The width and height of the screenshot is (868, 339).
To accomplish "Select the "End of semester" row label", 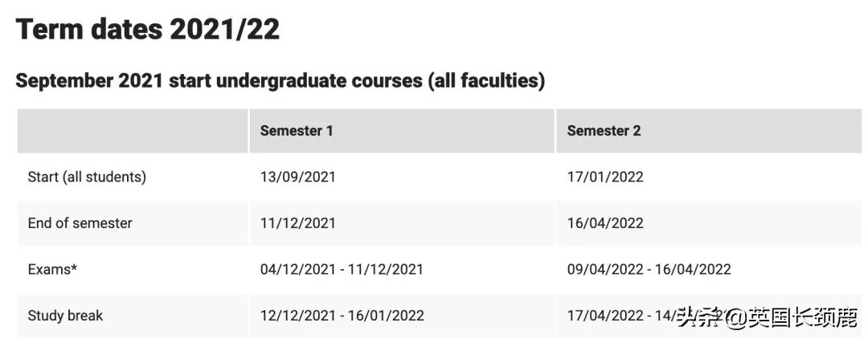I will click(80, 223).
